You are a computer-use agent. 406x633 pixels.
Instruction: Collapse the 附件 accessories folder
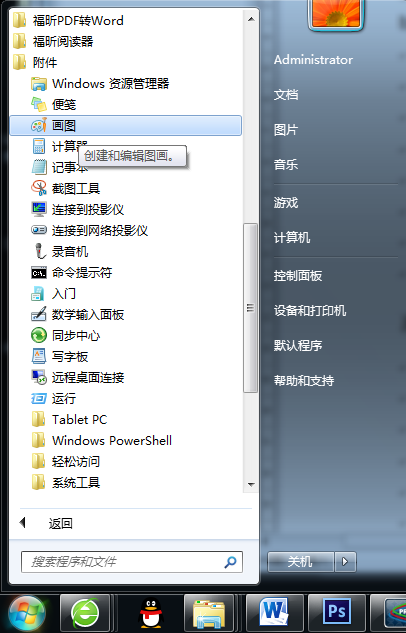(126, 63)
